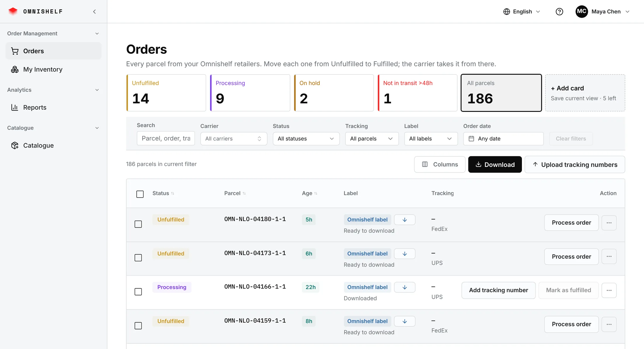Open the All labels dropdown

[431, 138]
